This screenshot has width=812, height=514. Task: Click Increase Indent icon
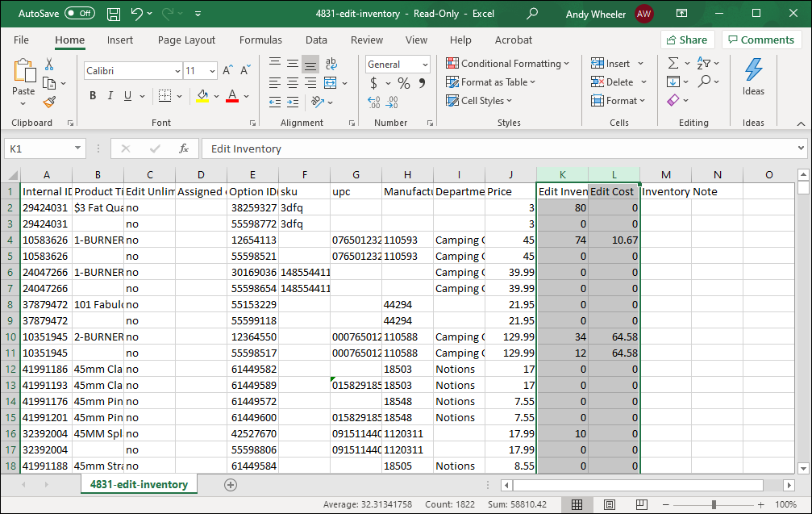coord(293,102)
